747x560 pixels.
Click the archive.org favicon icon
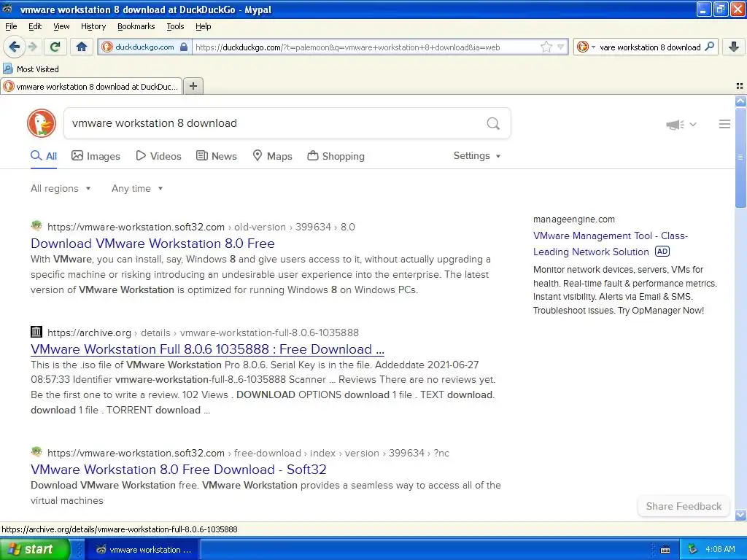(36, 332)
